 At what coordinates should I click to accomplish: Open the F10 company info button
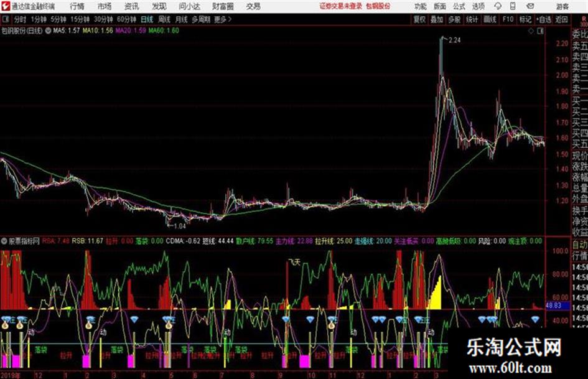[x=508, y=19]
